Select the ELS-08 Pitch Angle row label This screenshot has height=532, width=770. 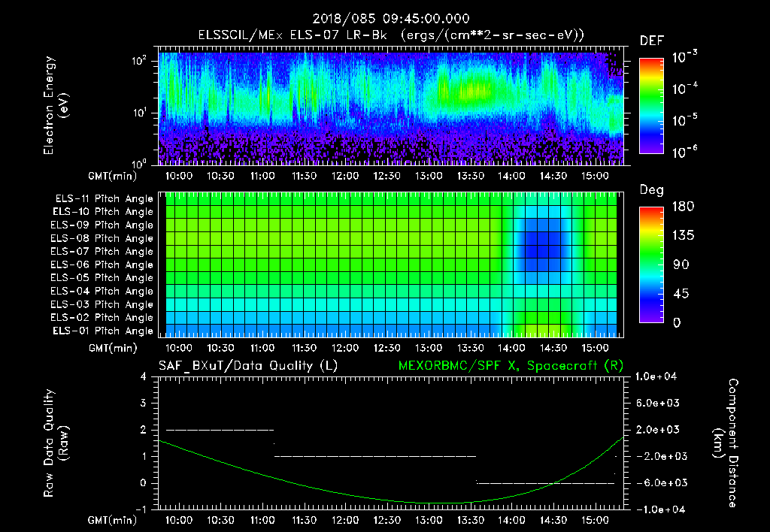point(102,238)
